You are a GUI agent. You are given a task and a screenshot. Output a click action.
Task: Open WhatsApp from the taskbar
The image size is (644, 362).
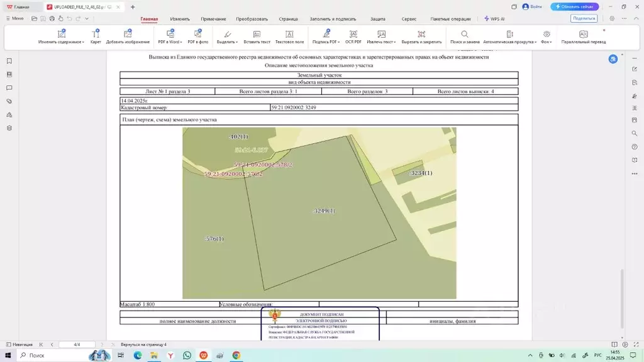click(x=187, y=355)
